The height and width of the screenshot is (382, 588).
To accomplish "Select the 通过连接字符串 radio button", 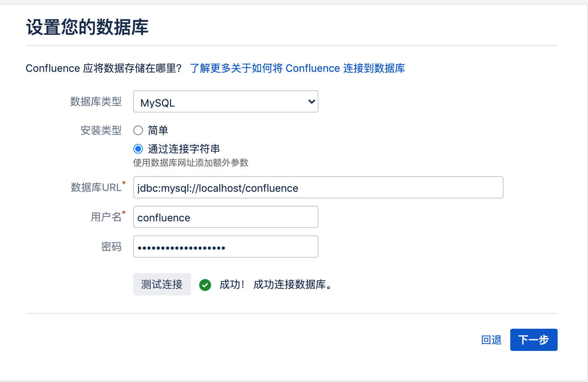I will (x=138, y=149).
